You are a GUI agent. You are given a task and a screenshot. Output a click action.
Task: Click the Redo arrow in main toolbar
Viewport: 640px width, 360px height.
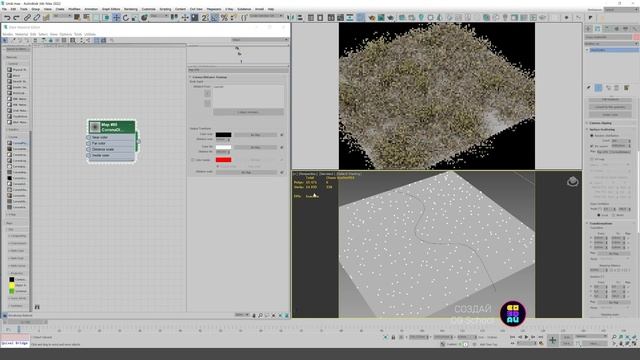pyautogui.click(x=16, y=18)
